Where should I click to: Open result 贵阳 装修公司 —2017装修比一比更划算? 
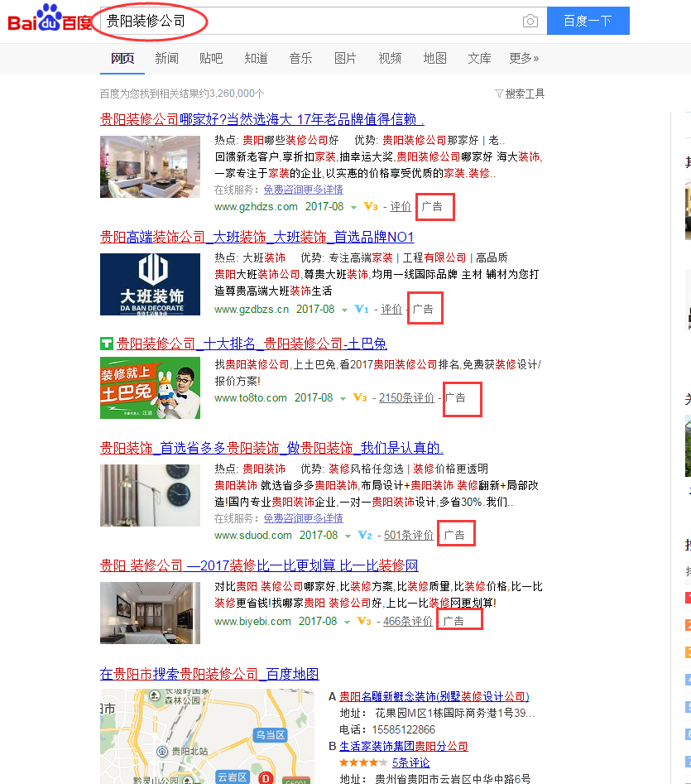[259, 565]
